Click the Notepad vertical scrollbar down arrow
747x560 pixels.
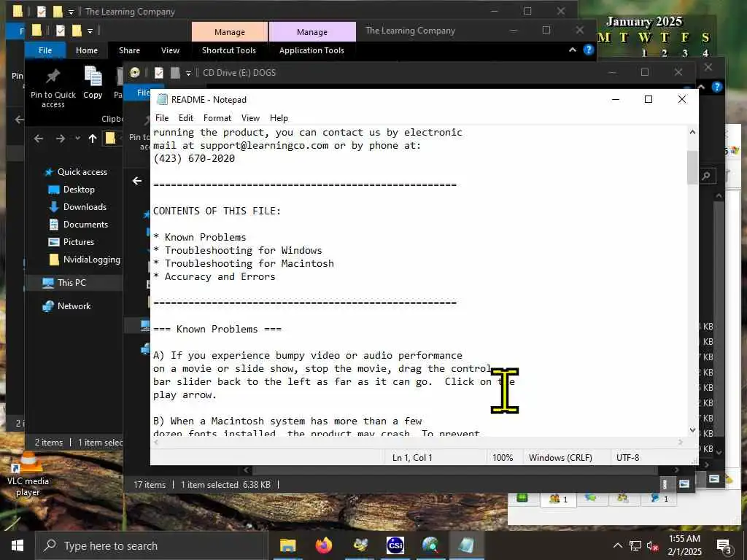pyautogui.click(x=692, y=430)
